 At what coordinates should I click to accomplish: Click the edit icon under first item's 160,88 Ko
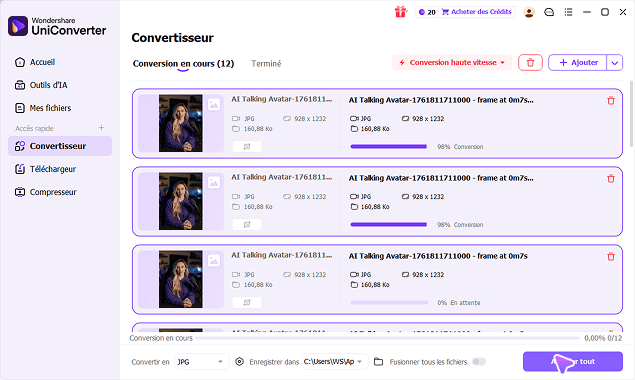click(247, 146)
